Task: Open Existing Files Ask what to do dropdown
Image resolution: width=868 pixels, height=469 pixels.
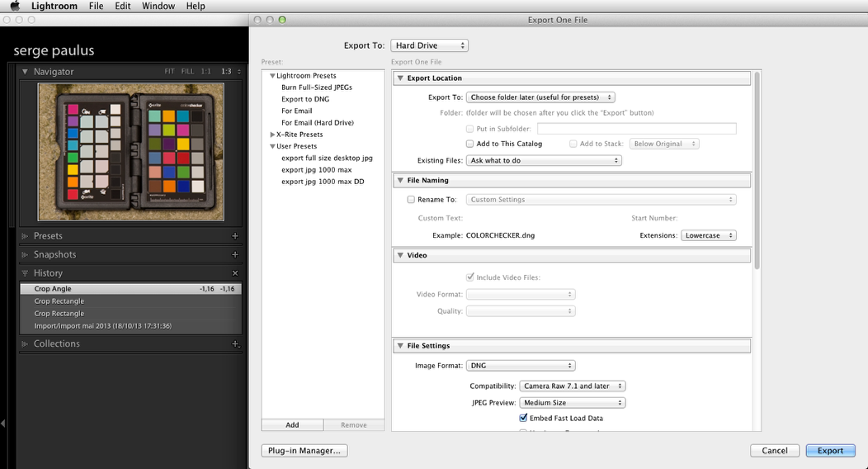Action: [x=544, y=160]
